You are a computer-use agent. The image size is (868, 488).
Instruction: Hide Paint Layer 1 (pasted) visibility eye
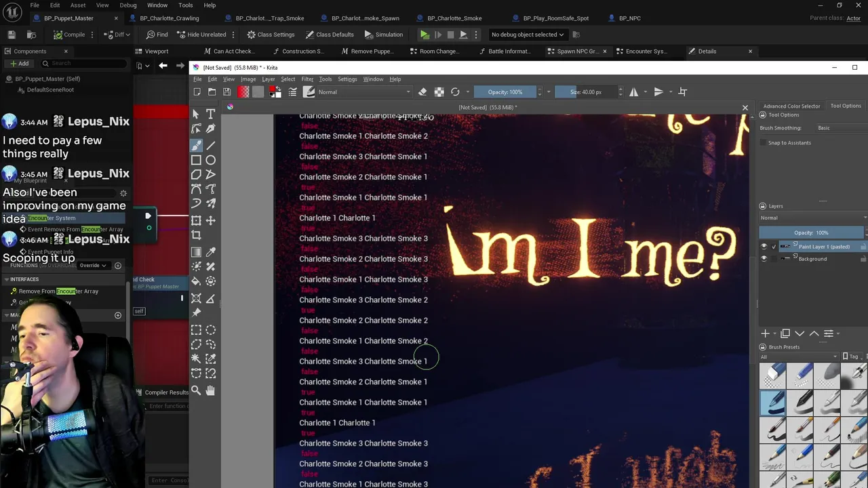pyautogui.click(x=764, y=247)
